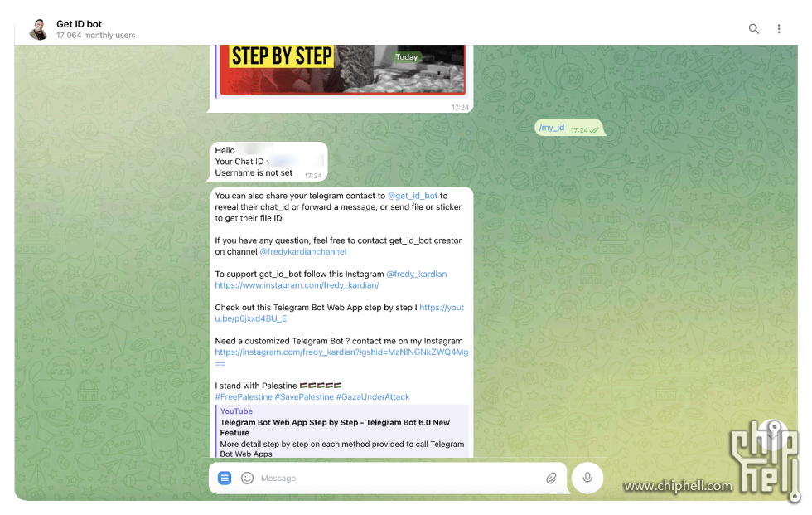Screen dimensions: 812x515
Task: Open the instagram.com igshid link
Action: tap(341, 357)
